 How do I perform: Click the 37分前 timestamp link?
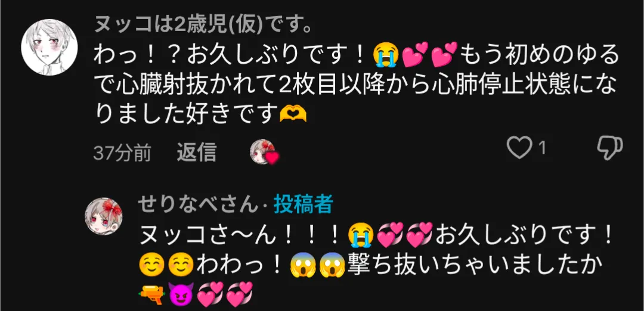[x=122, y=153]
